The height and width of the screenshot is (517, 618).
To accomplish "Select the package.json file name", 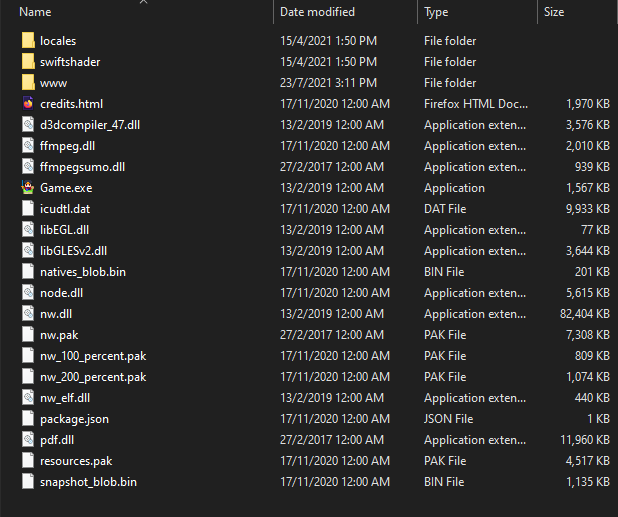I will coord(74,419).
